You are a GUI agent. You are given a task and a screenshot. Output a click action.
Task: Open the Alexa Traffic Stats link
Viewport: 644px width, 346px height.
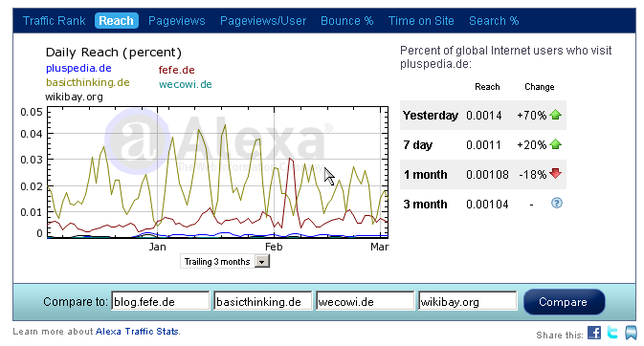137,332
